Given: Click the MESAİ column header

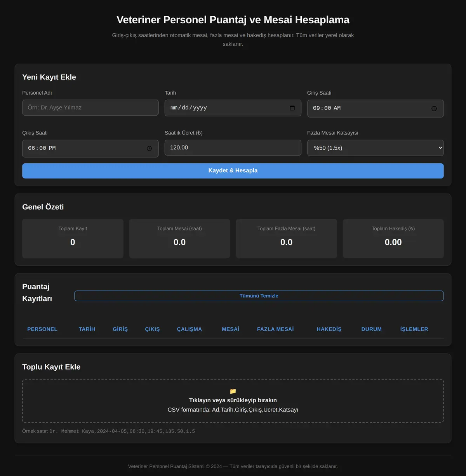Looking at the screenshot, I should (231, 329).
